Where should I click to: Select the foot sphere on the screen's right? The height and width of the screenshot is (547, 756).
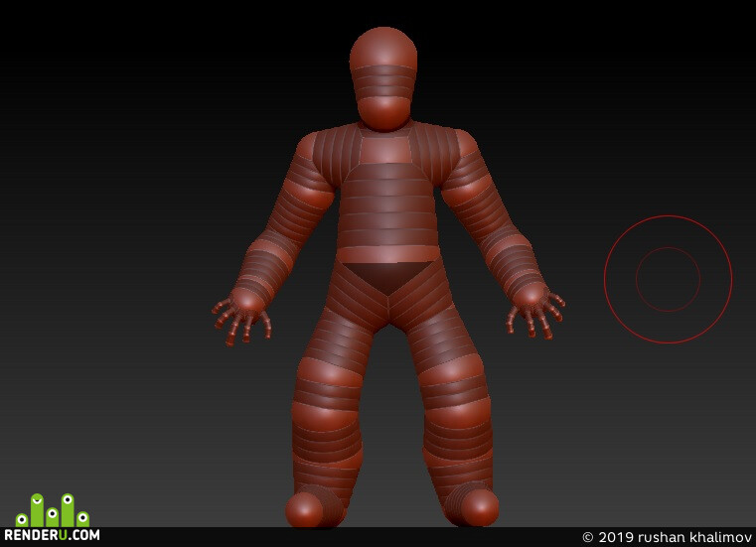click(480, 507)
